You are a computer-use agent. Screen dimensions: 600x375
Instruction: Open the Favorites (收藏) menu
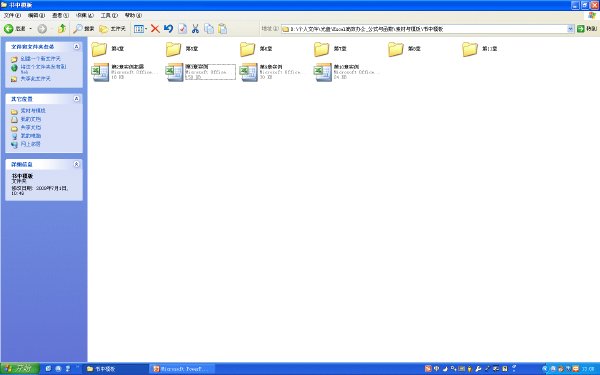coord(85,15)
